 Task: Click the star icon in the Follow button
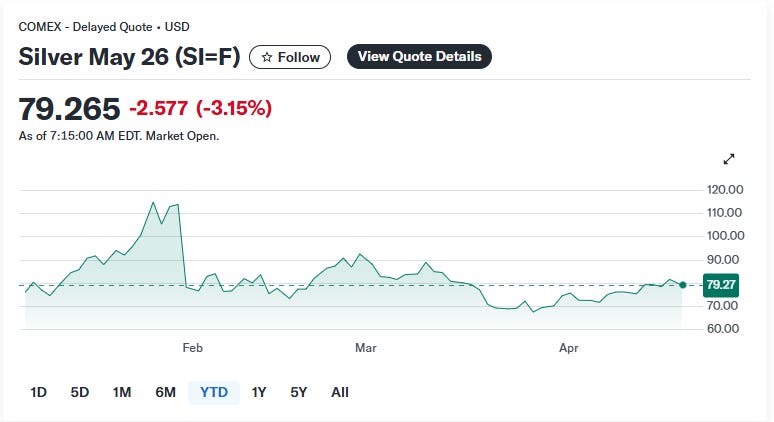[x=267, y=57]
